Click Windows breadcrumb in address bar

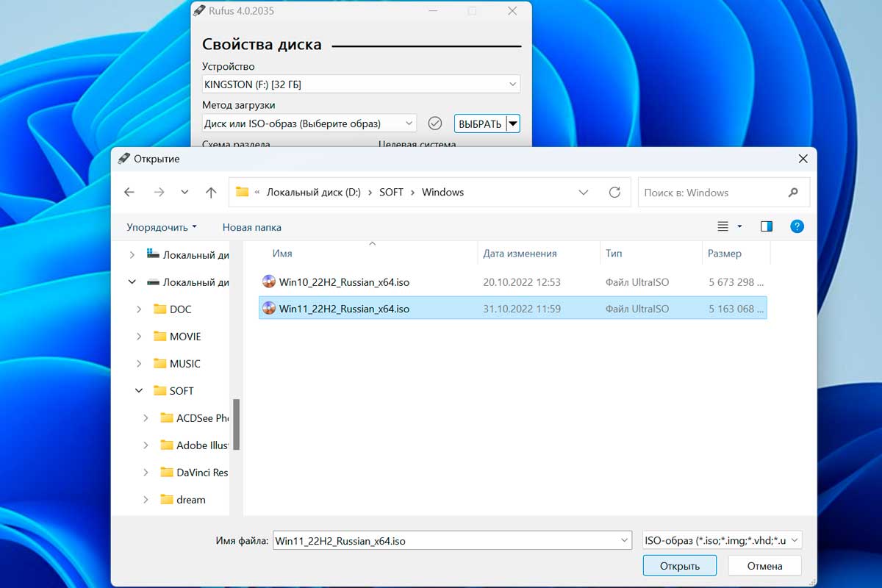pyautogui.click(x=443, y=193)
